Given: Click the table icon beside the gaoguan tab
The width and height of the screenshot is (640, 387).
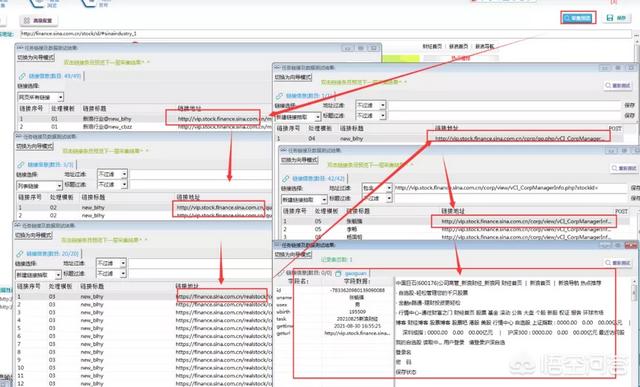Looking at the screenshot, I should (338, 273).
